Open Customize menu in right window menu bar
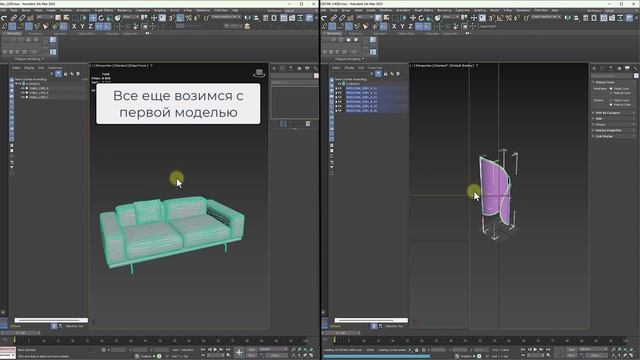The image size is (640, 360). [462, 11]
